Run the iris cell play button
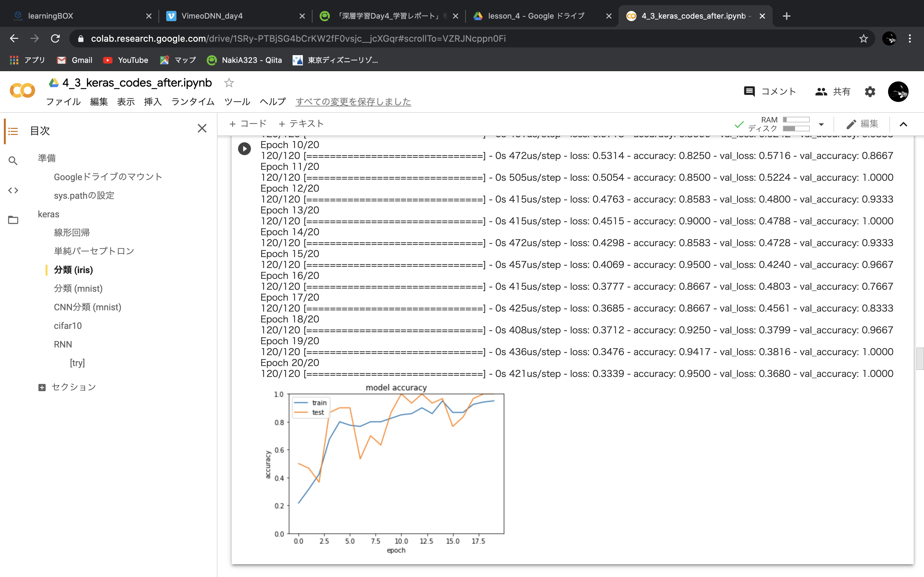 click(x=244, y=148)
